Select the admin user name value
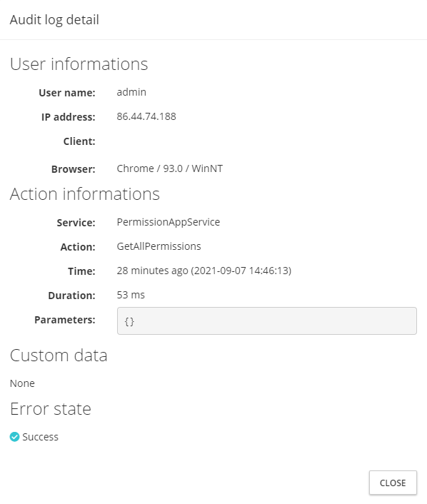The image size is (427, 504). 131,92
